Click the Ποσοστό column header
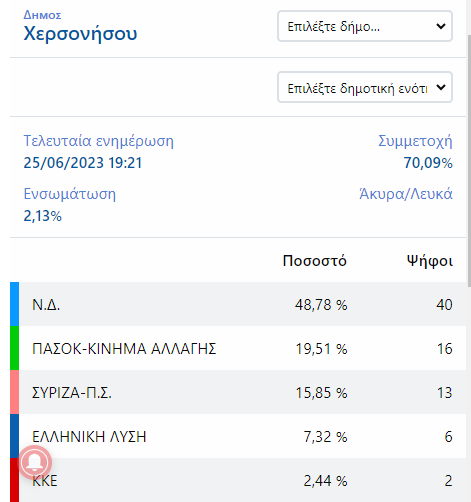The height and width of the screenshot is (502, 471). coord(315,261)
